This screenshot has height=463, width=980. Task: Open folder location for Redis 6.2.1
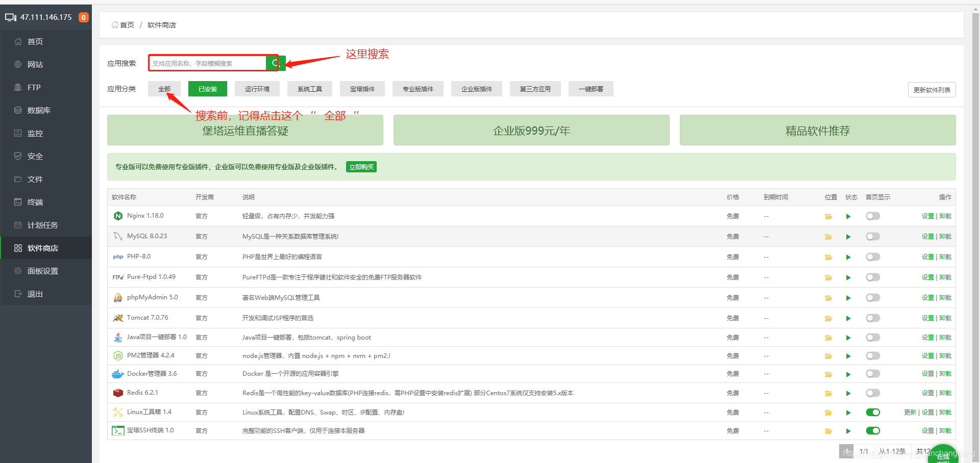coord(828,393)
